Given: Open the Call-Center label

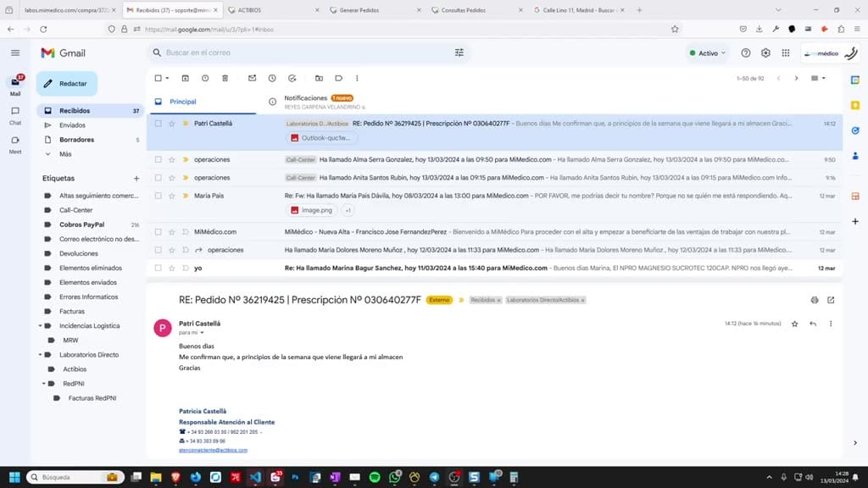Looking at the screenshot, I should (x=75, y=210).
